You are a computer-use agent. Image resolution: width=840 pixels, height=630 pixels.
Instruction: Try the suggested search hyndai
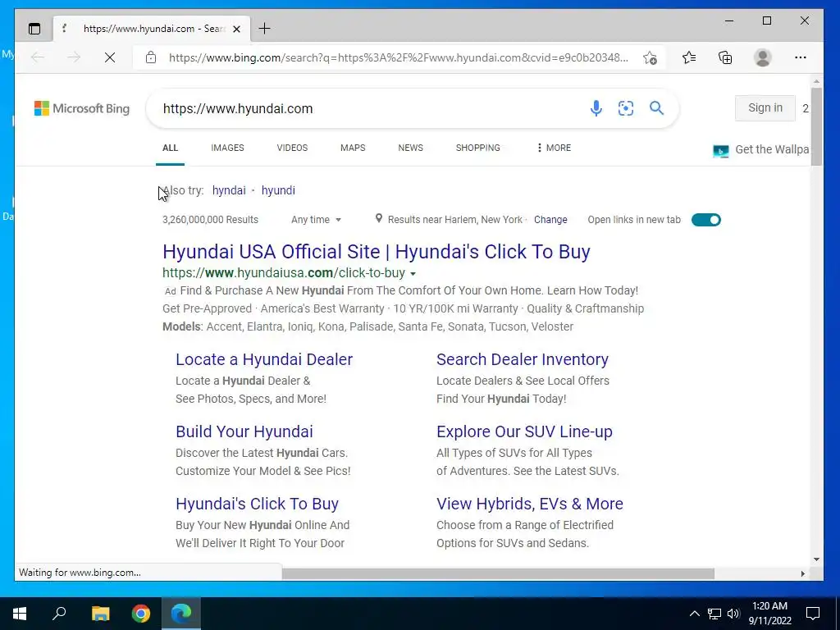(229, 190)
